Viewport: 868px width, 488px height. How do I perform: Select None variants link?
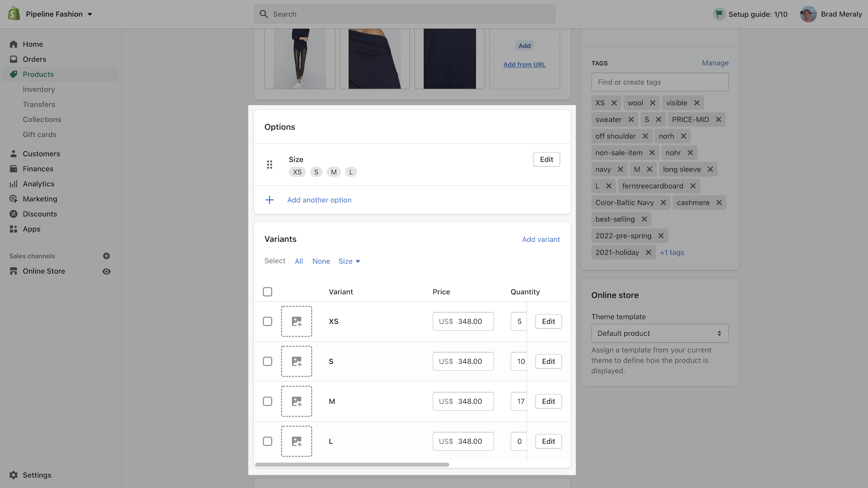321,261
